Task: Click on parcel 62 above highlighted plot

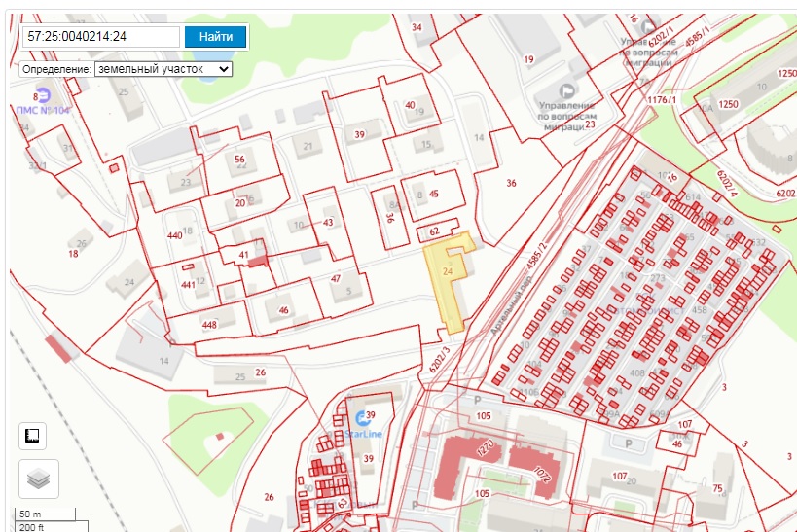Action: (x=435, y=231)
